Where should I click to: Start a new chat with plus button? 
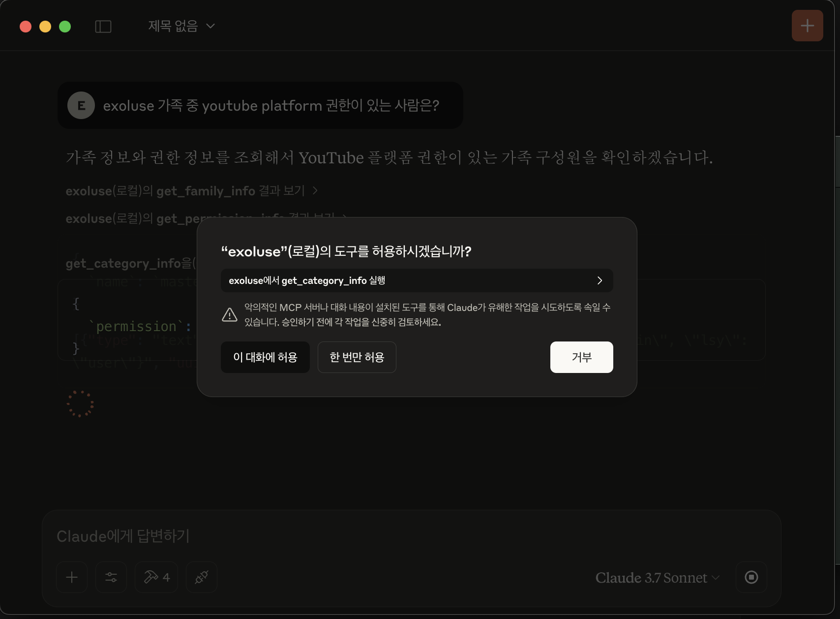[807, 26]
